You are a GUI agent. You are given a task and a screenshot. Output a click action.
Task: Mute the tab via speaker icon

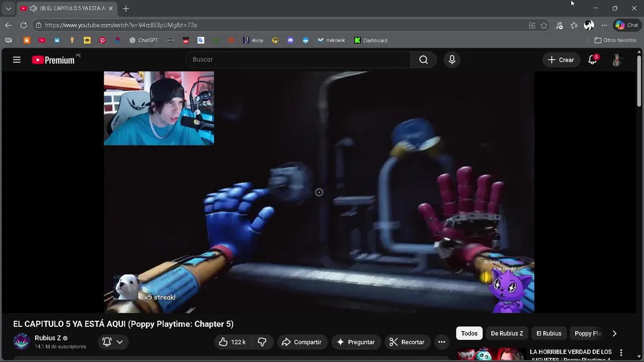[33, 9]
